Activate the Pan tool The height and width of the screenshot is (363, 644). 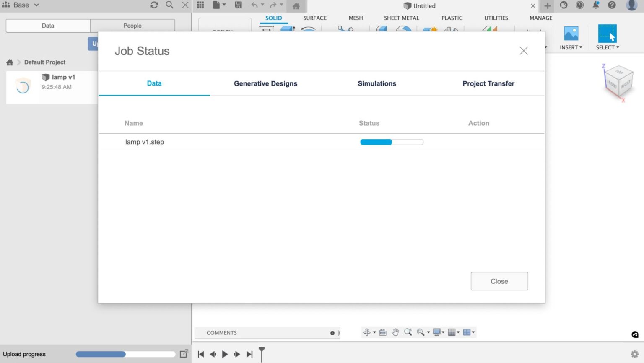click(395, 332)
